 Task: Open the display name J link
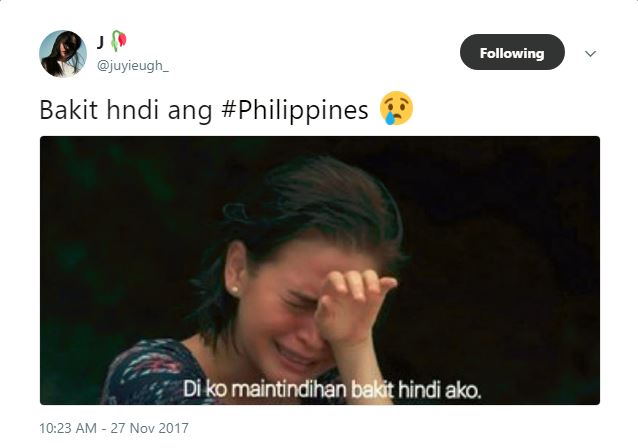(100, 42)
